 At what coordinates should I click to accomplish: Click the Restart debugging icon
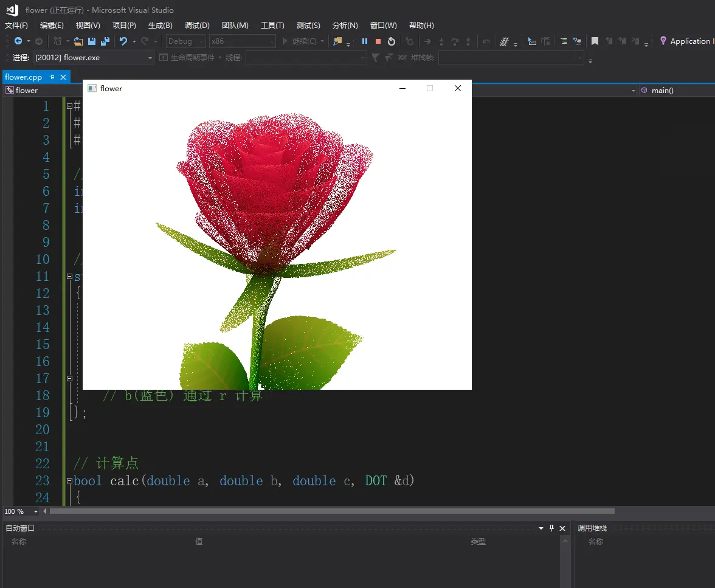(392, 41)
